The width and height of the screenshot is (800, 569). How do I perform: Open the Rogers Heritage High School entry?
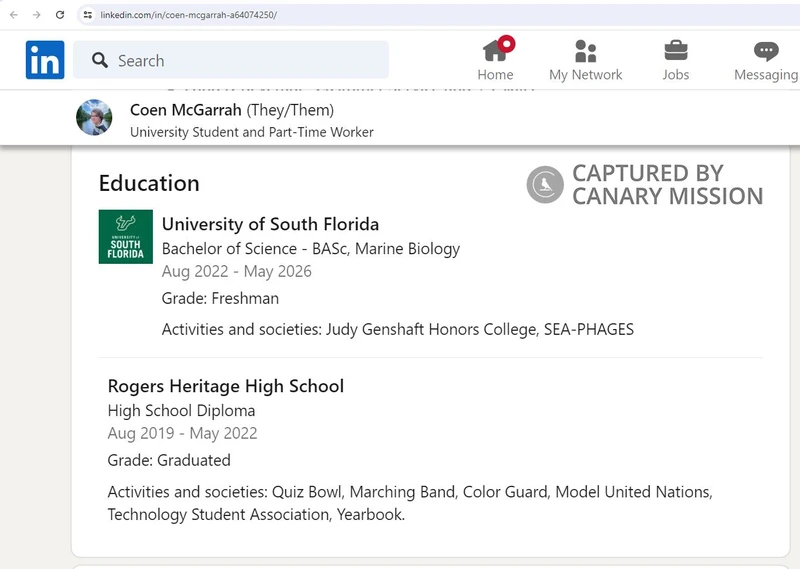pos(226,386)
